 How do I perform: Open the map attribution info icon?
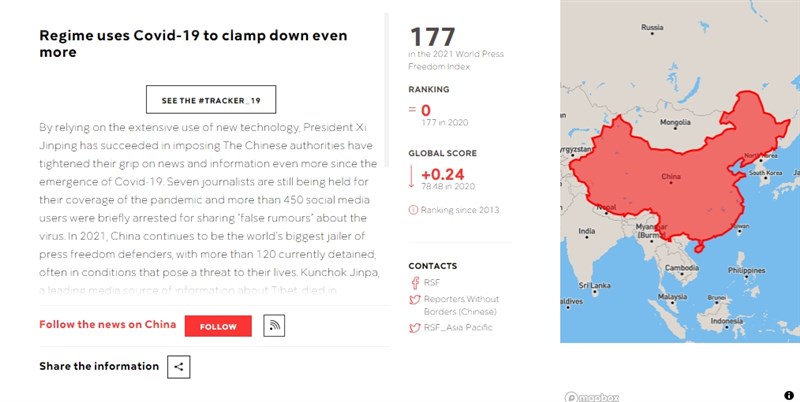point(789,395)
